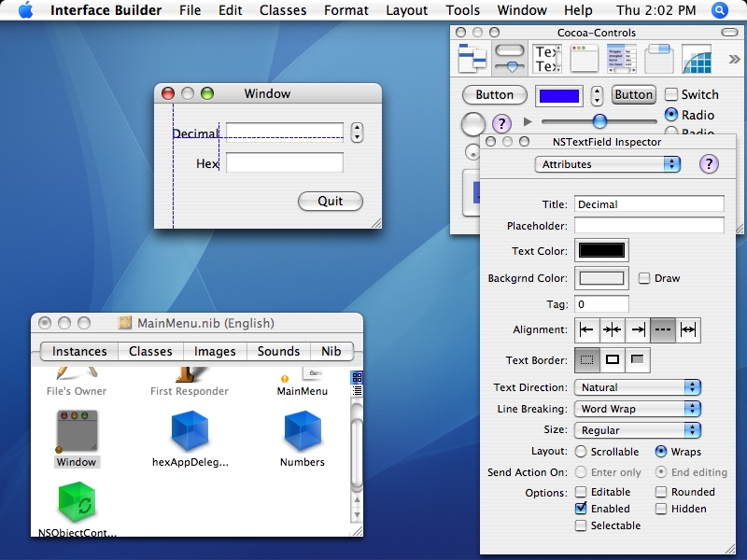The image size is (747, 560).
Task: Open the Apple menu
Action: (26, 10)
